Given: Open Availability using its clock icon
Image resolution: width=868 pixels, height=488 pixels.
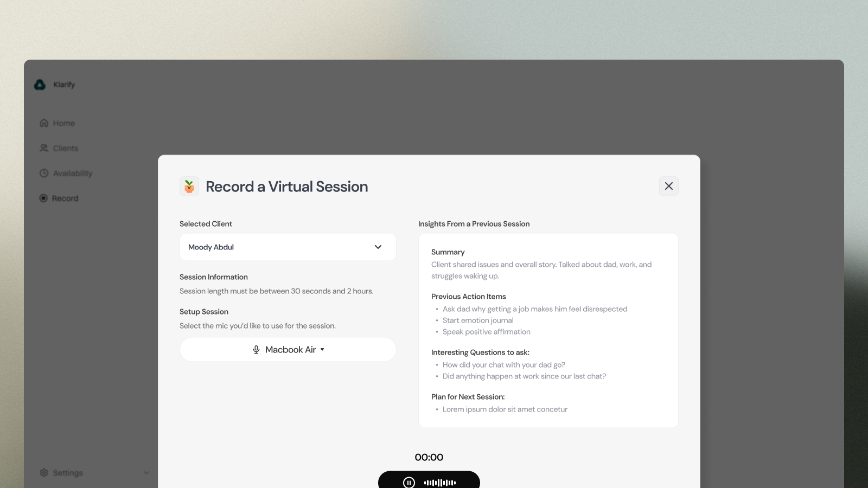Looking at the screenshot, I should click(44, 173).
